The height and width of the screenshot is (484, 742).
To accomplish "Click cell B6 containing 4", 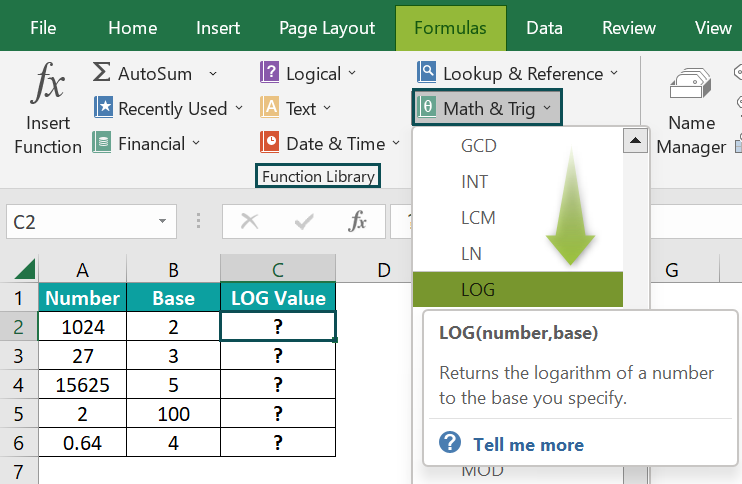I will (x=174, y=443).
